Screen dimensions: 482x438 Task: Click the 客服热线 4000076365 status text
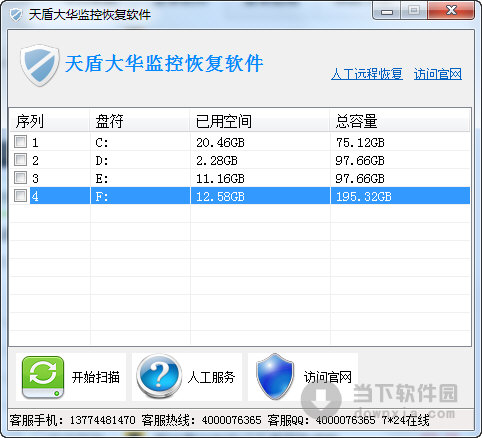tap(202, 420)
